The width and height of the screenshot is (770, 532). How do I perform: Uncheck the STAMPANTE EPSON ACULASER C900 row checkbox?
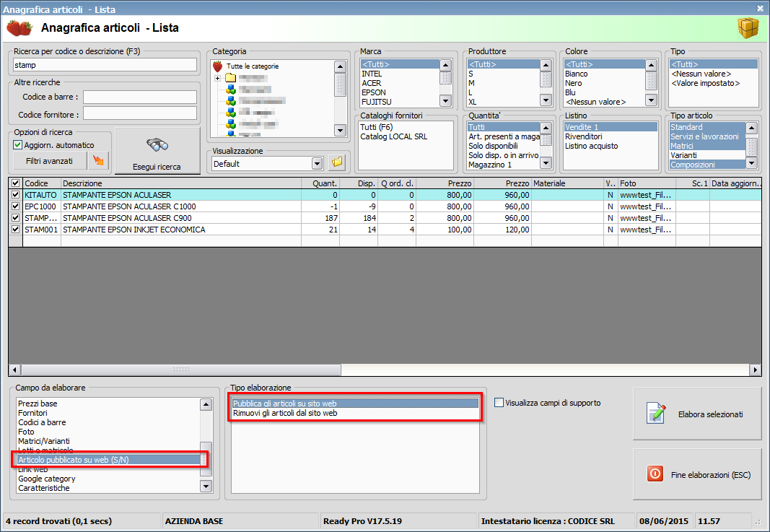click(x=15, y=217)
